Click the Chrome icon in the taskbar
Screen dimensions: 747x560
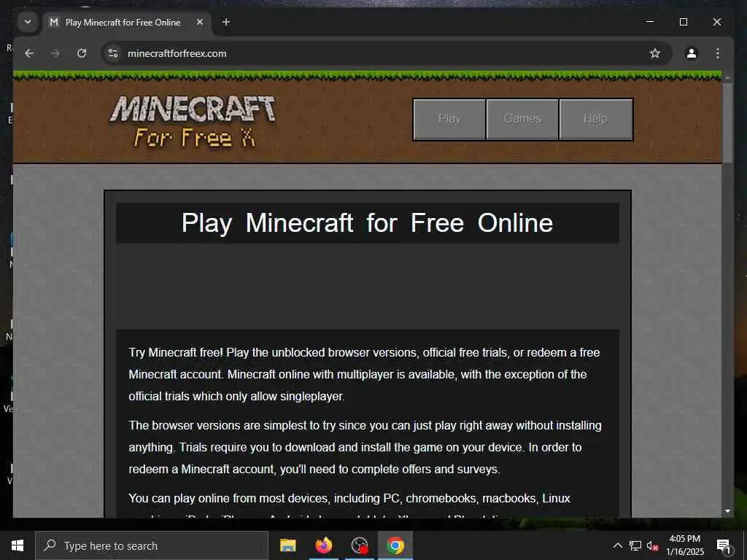395,545
